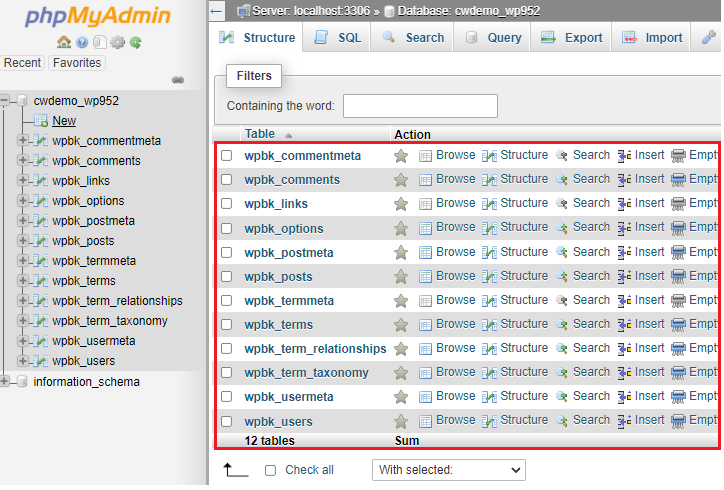Tick the wpbk_comments row checkbox
The height and width of the screenshot is (490, 724).
[x=226, y=180]
